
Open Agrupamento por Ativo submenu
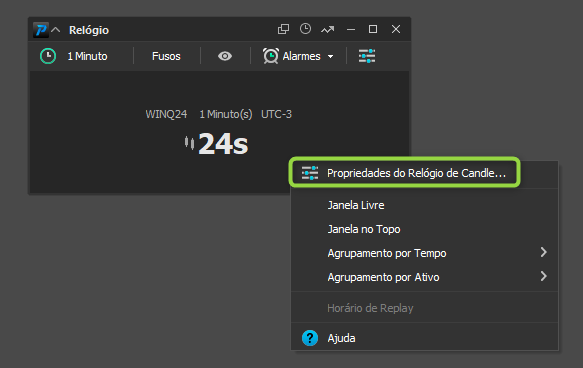(424, 277)
